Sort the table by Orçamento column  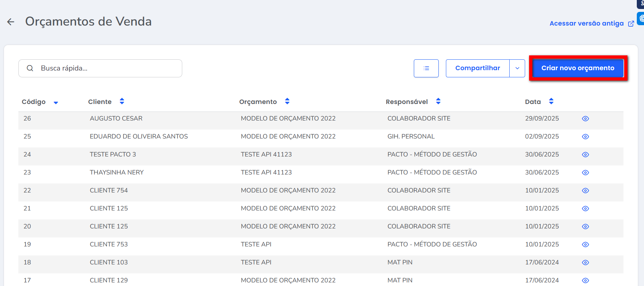click(287, 101)
